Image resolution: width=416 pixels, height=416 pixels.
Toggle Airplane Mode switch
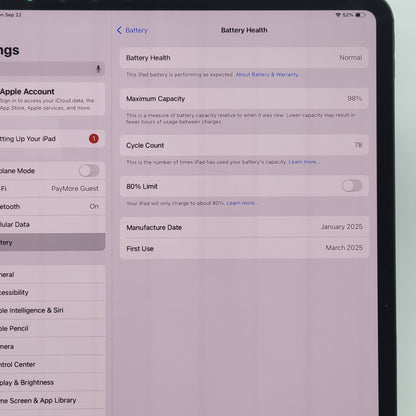point(89,171)
